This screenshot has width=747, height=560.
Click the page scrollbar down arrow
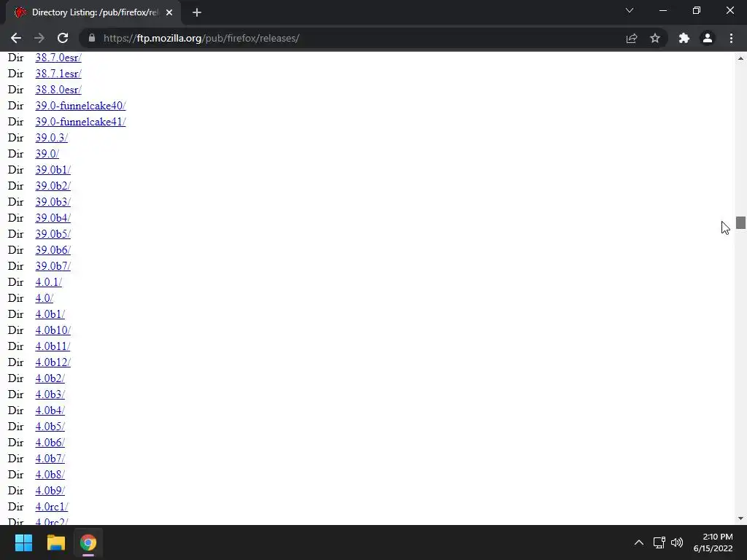tap(740, 518)
